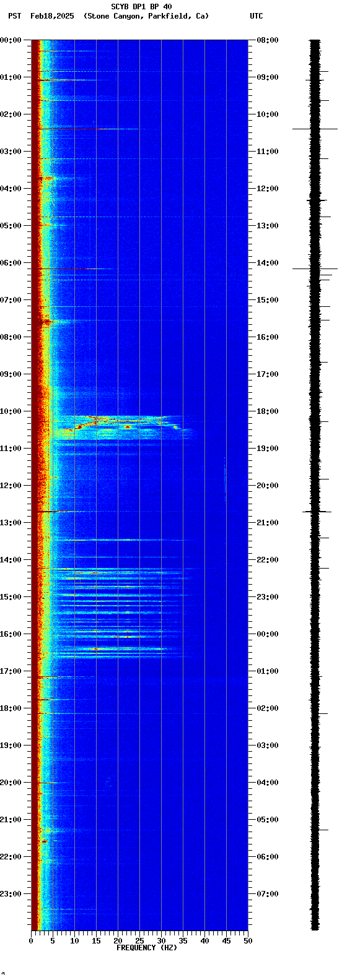Click the frequency axis tick '25'
Image resolution: width=342 pixels, height=980 pixels.
coord(139,941)
